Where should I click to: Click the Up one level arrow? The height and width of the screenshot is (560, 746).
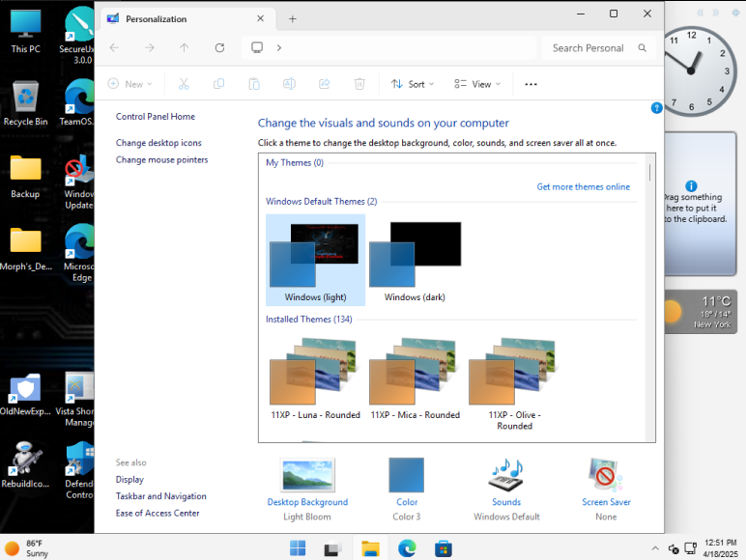coord(185,47)
